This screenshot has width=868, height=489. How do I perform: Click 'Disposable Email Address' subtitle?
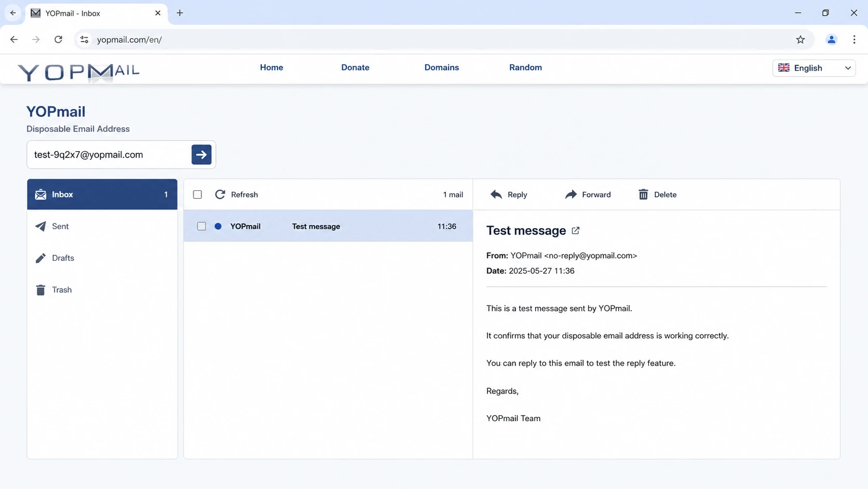[78, 129]
